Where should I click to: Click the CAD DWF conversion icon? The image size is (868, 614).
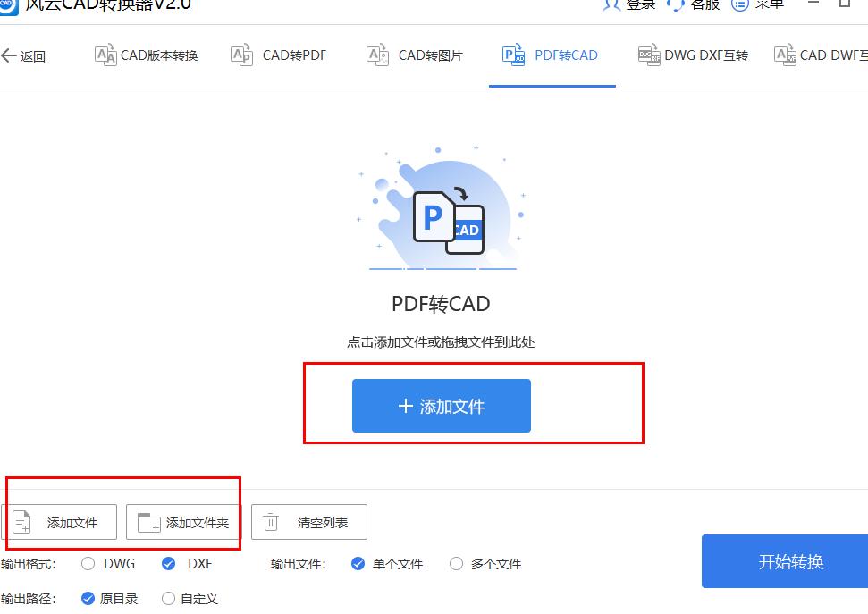click(x=785, y=55)
